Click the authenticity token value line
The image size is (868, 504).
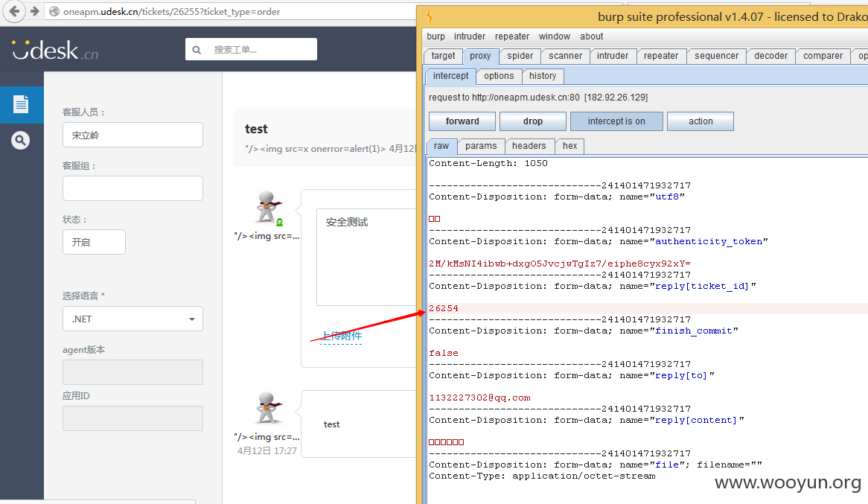560,264
